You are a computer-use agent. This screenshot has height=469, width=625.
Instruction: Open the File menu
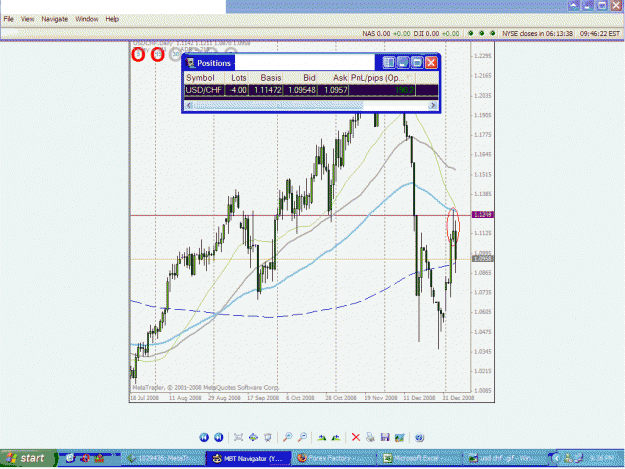(8, 19)
